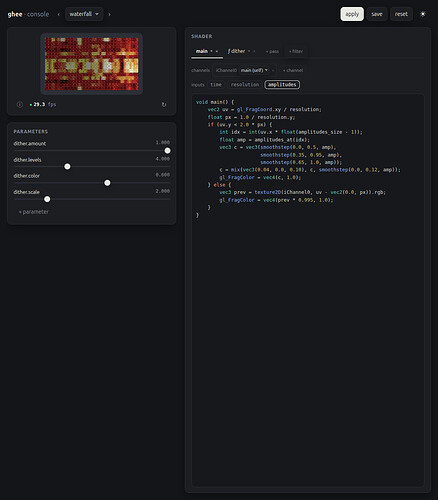Click the dither.scale parameter label
This screenshot has width=438, height=500.
(26, 192)
